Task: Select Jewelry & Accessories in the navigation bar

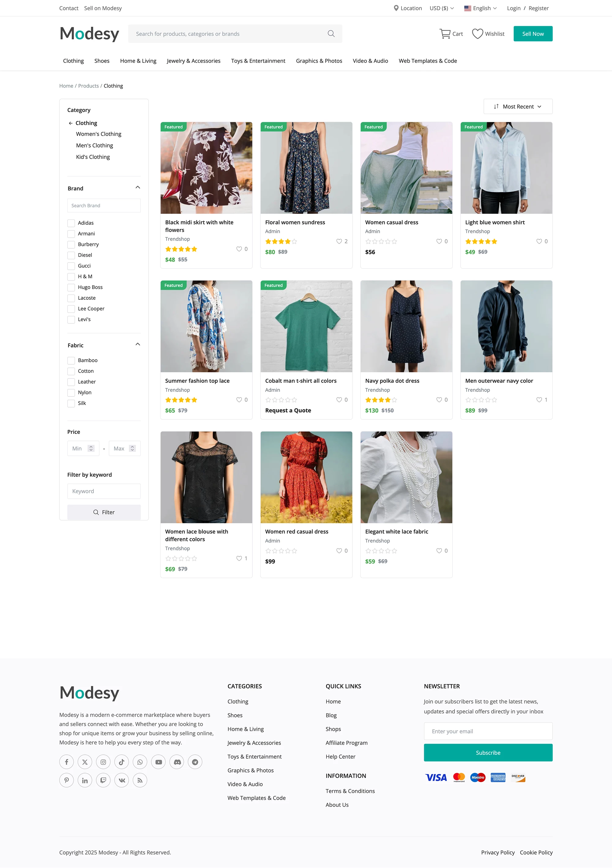Action: click(x=194, y=61)
